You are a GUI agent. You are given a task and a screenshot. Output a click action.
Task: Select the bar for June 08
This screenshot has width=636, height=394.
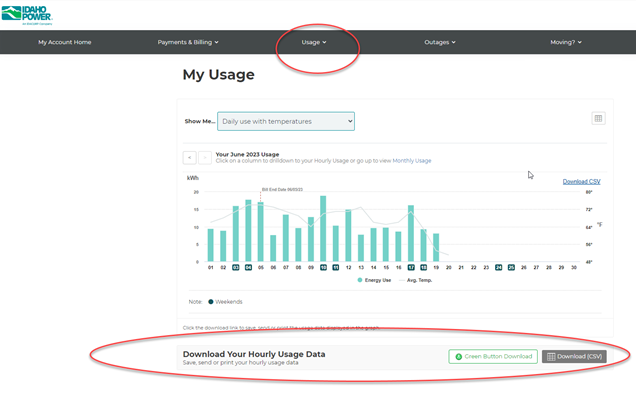298,245
